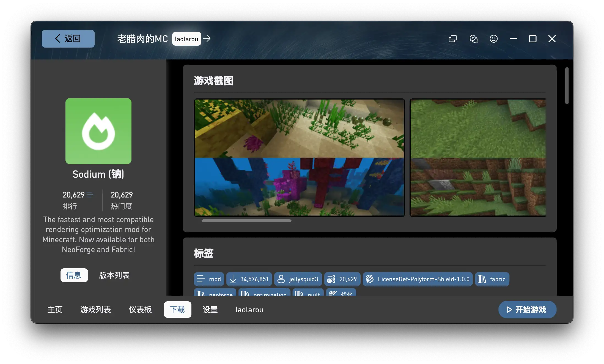The image size is (604, 364).
Task: Click the fingerprint icon in license tag
Action: [x=370, y=279]
